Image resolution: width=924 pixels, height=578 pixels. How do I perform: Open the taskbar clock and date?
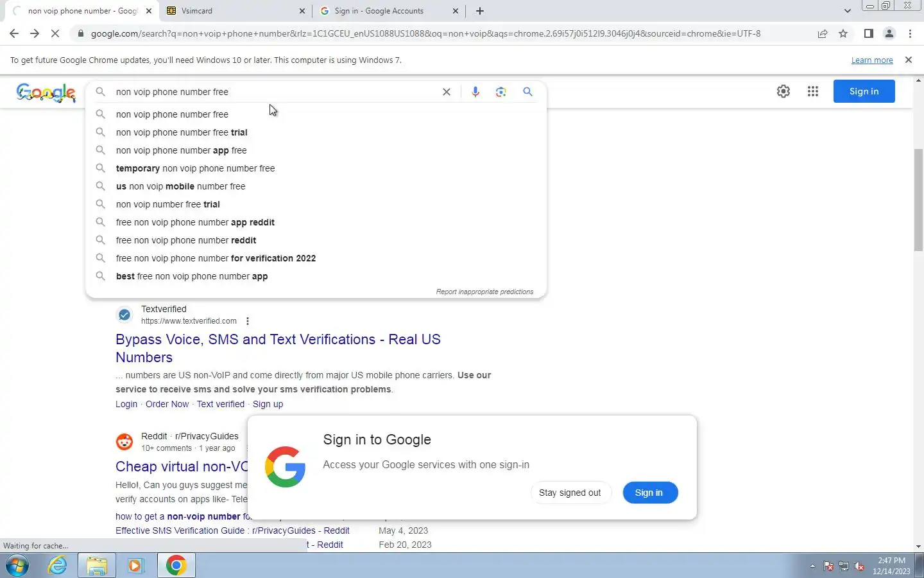pos(891,566)
